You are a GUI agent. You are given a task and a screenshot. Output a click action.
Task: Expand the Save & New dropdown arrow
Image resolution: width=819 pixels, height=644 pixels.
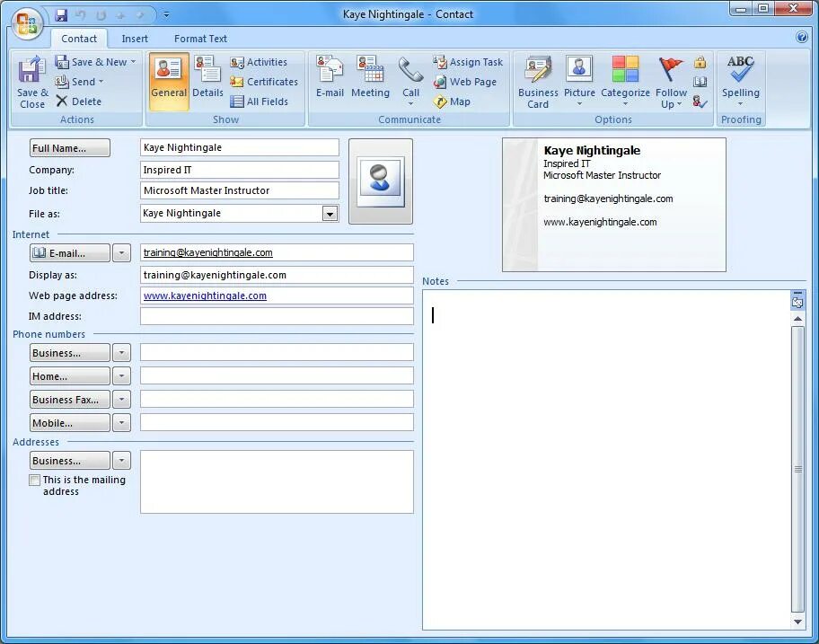tap(133, 62)
